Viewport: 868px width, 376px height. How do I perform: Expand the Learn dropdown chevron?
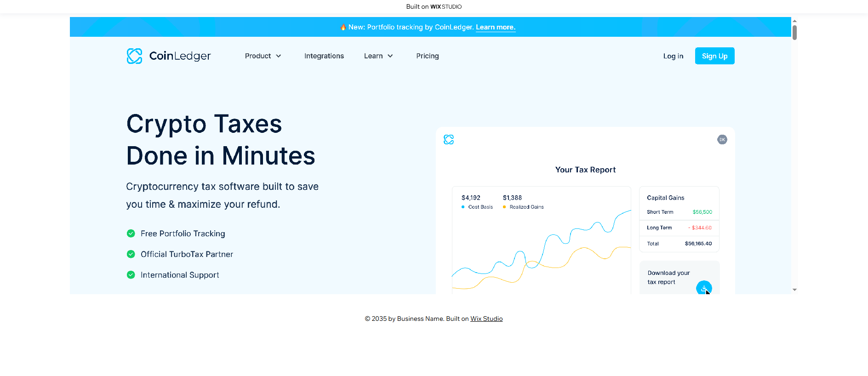pyautogui.click(x=390, y=56)
